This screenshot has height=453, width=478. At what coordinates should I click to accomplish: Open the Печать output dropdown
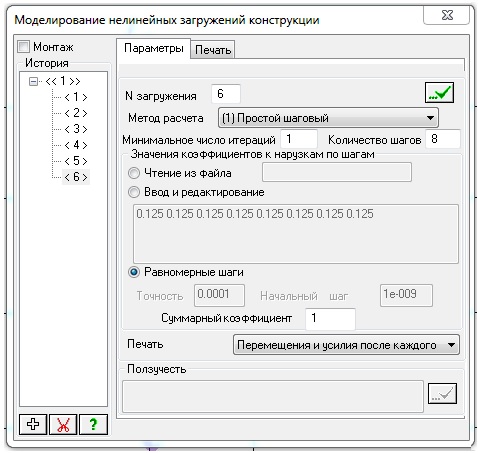[x=346, y=345]
